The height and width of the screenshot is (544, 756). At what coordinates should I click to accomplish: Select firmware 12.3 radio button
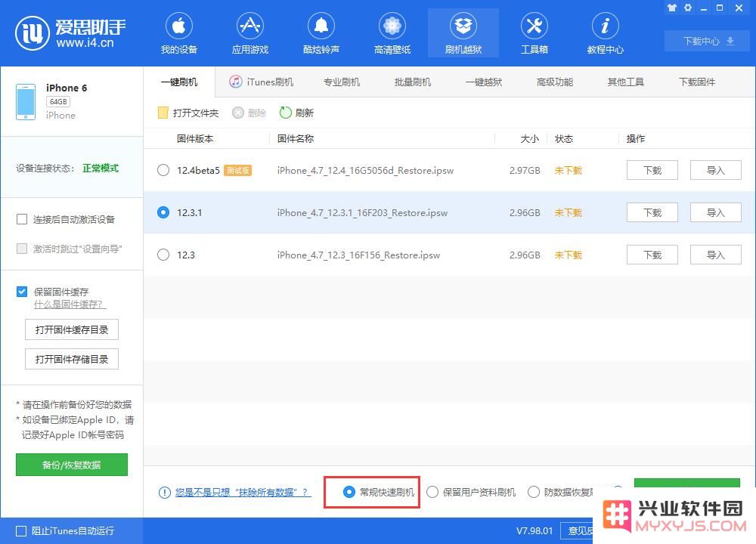tap(163, 255)
